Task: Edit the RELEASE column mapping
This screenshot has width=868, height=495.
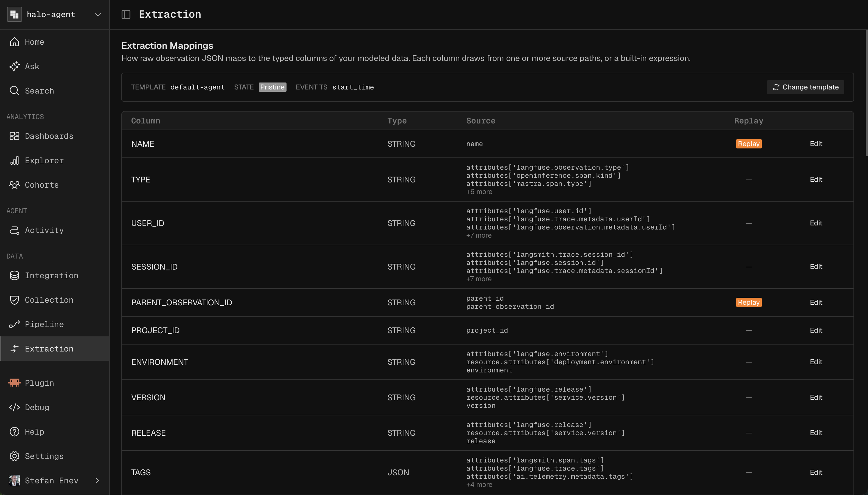Action: (x=816, y=433)
